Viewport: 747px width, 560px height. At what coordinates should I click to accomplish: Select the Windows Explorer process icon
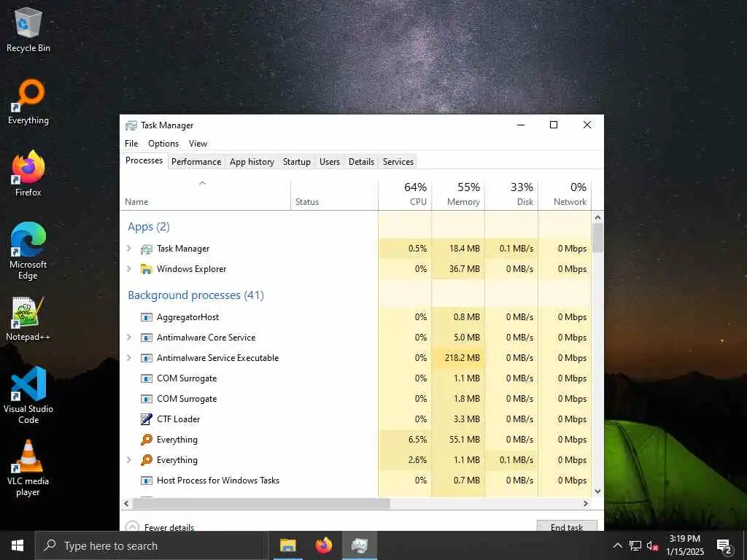point(146,269)
